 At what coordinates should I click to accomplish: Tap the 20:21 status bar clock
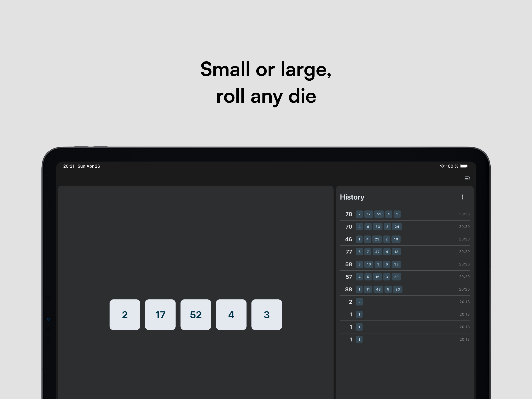pos(69,166)
